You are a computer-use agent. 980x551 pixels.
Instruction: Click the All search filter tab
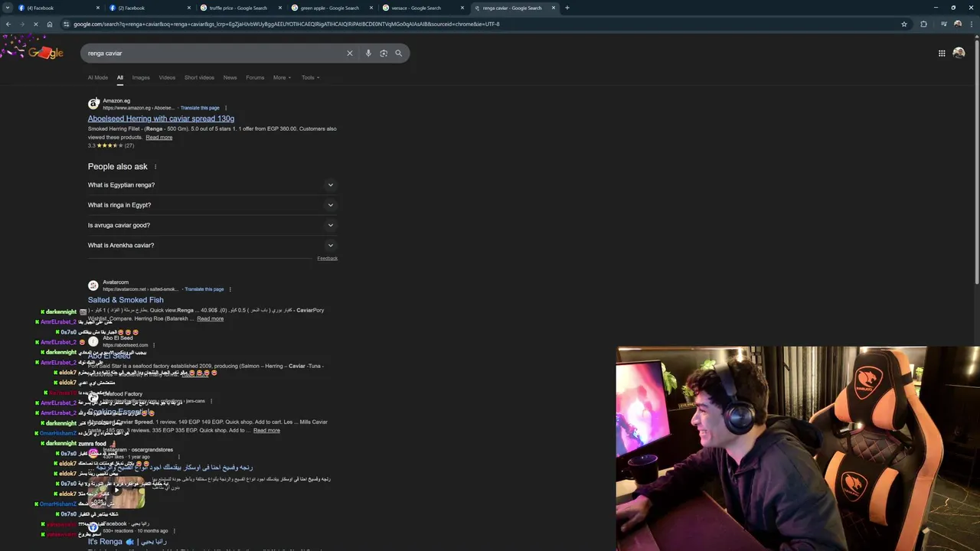point(119,77)
